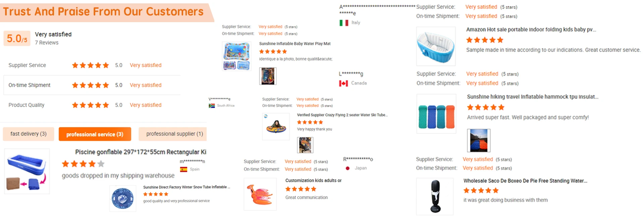Viewport: 644px width, 218px height.
Task: View the colorful inflatable hammock mats image
Action: coord(436,113)
